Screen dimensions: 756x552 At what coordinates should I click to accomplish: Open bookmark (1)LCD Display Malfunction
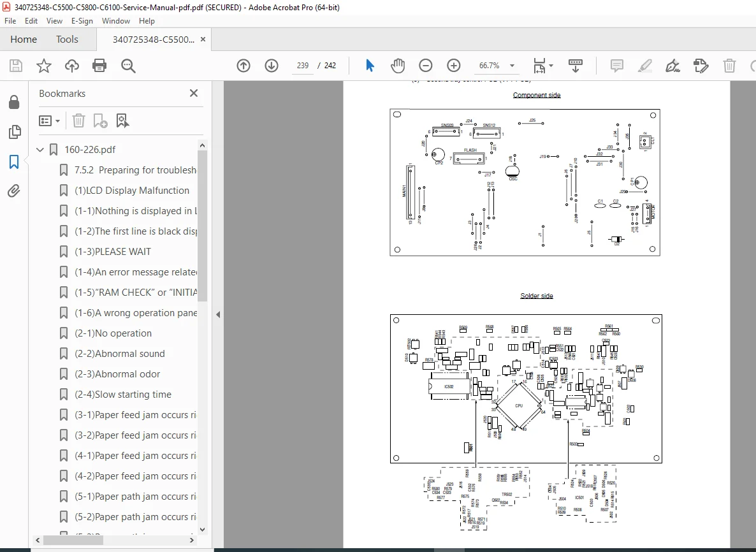point(131,191)
